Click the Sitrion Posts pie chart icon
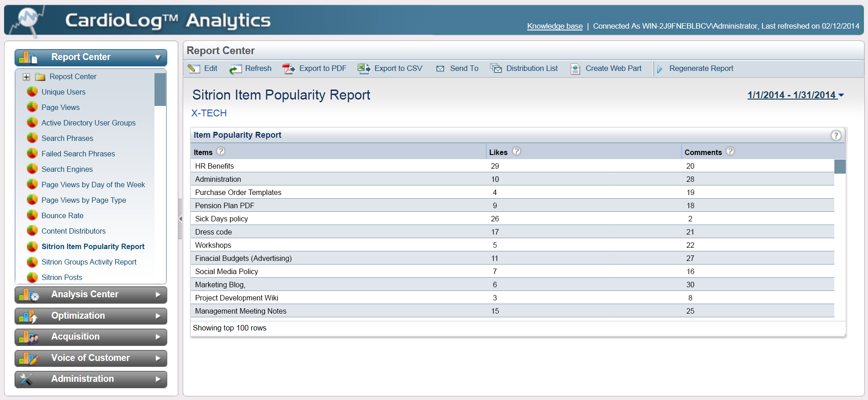 (32, 277)
